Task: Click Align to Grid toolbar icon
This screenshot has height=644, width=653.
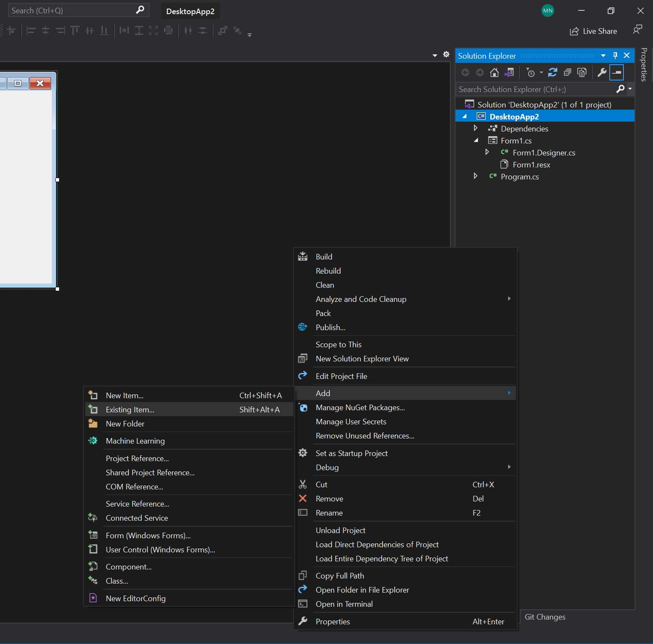Action: point(11,30)
